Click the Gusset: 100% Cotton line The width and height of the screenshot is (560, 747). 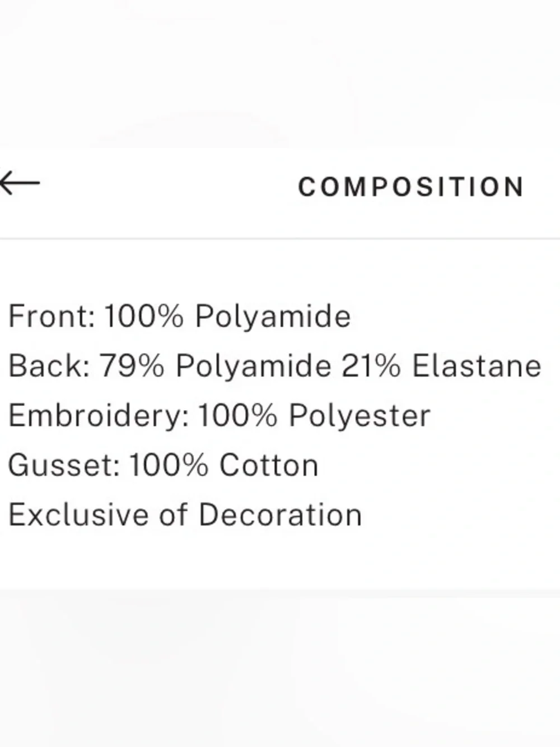(164, 466)
